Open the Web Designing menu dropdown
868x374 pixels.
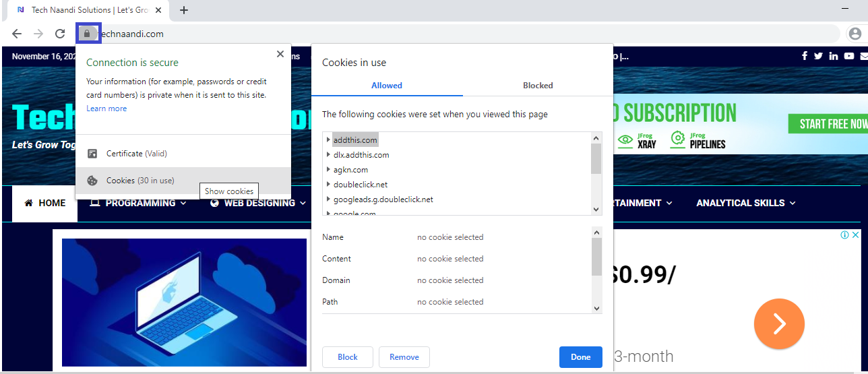[258, 203]
